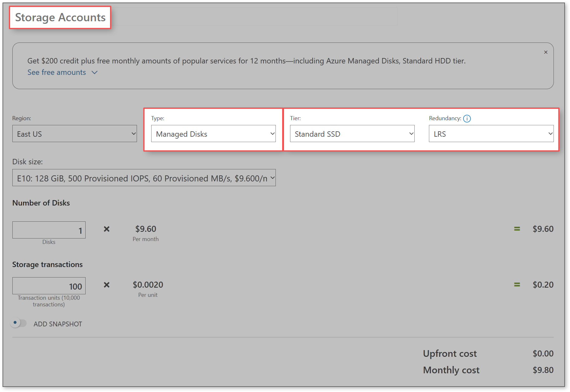Image resolution: width=570 pixels, height=392 pixels.
Task: Enable the ADD SNAPSHOT toggle
Action: (18, 323)
